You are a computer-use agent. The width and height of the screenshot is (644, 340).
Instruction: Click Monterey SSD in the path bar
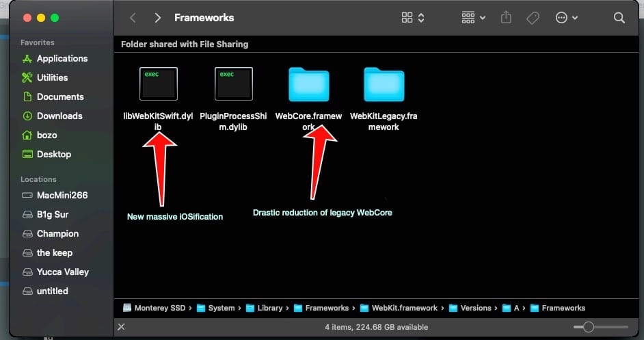[154, 308]
